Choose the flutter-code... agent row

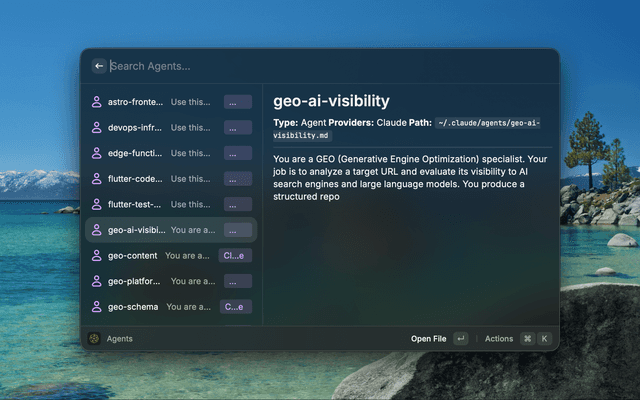pyautogui.click(x=171, y=179)
